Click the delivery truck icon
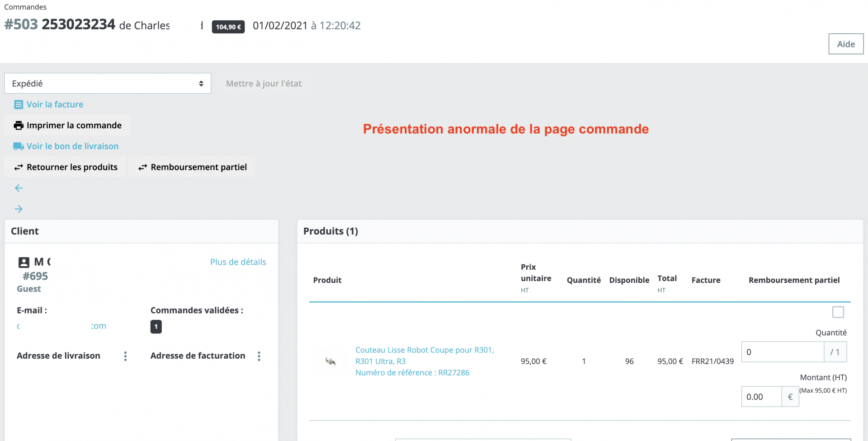Viewport: 868px width, 441px height. [x=19, y=146]
